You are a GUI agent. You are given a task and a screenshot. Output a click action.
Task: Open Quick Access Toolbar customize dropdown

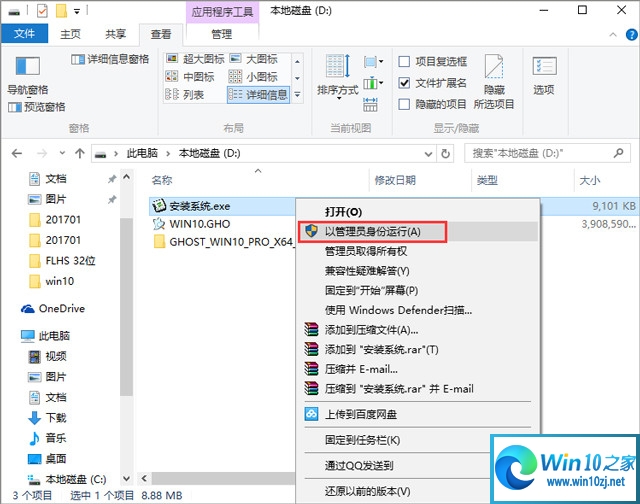(77, 11)
